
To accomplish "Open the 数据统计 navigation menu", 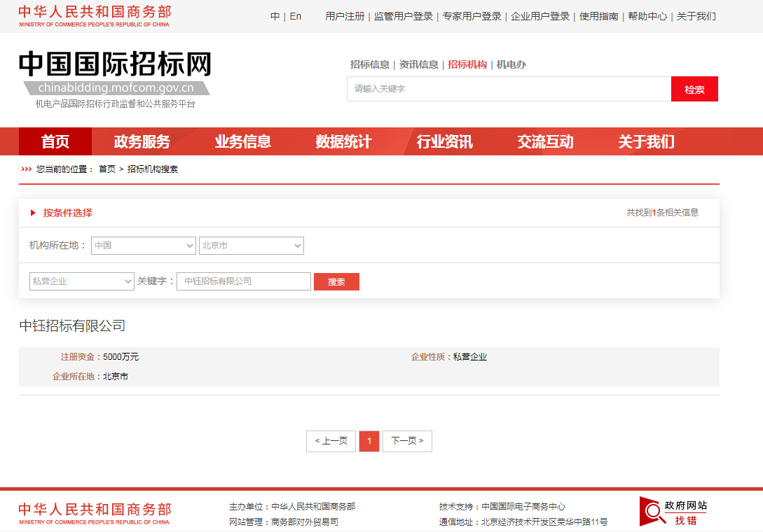I will [x=343, y=141].
